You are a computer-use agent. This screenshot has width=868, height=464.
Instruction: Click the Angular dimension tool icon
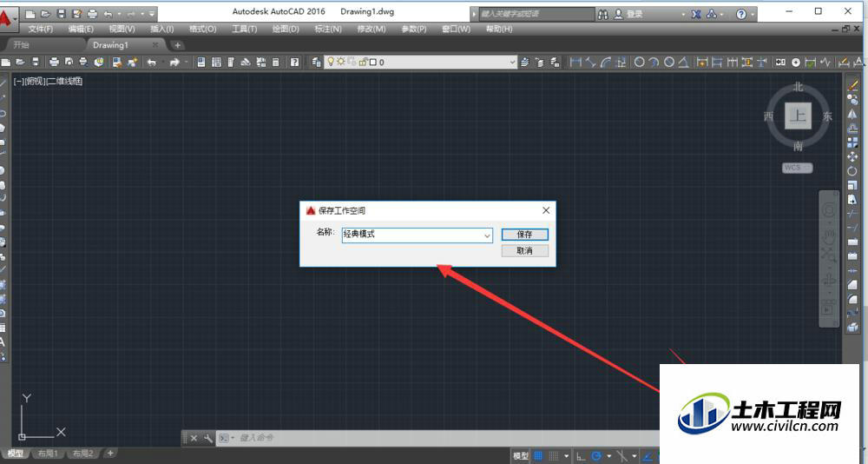click(x=684, y=62)
